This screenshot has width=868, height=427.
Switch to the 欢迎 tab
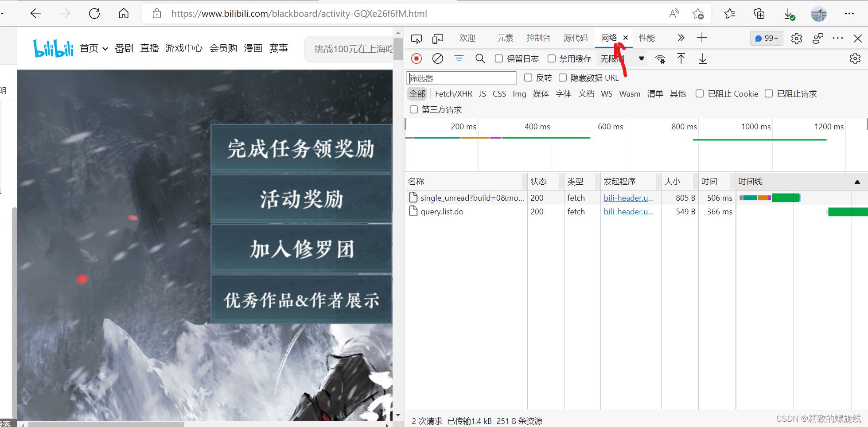click(x=467, y=38)
